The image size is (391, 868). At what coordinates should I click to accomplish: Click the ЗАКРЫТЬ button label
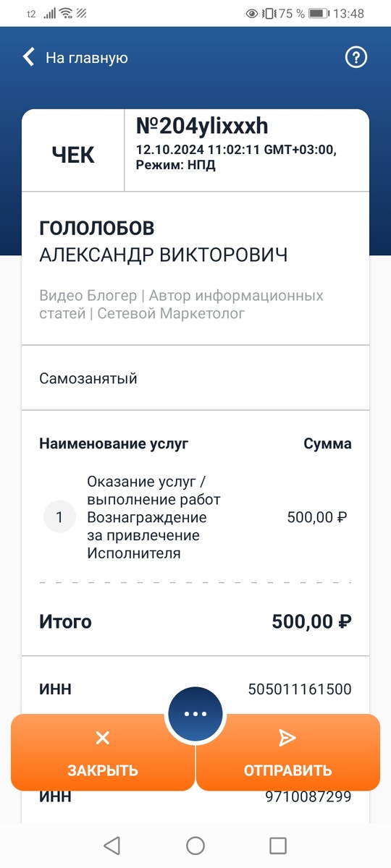tap(103, 770)
